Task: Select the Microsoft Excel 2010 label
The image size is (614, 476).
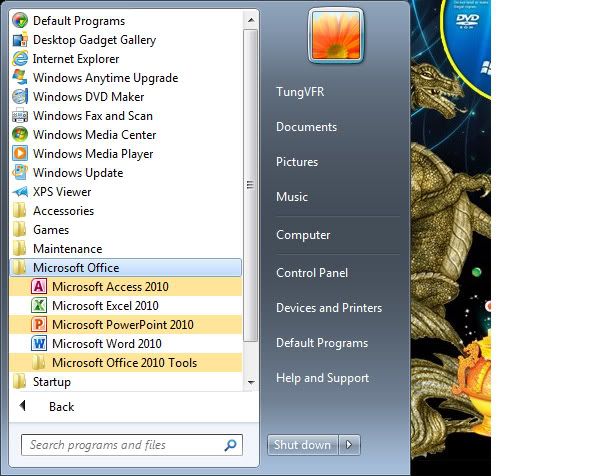Action: (105, 306)
